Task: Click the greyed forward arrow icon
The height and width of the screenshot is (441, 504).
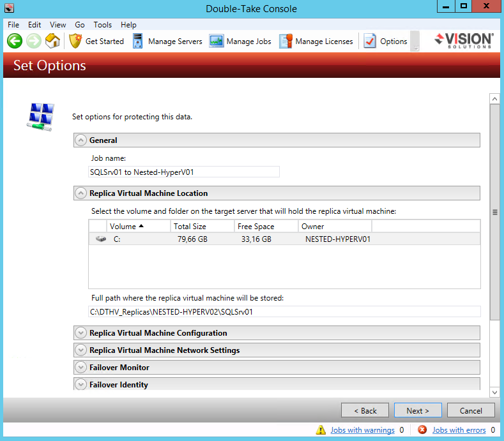Action: click(x=34, y=41)
